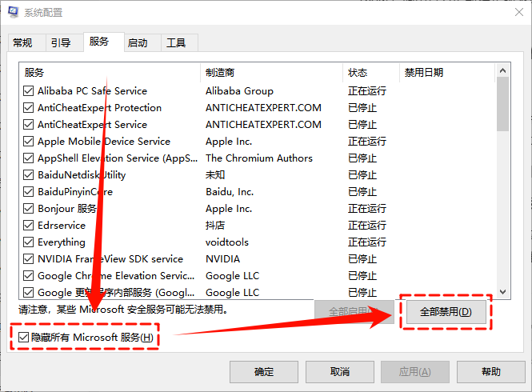
Task: Sort by the 服务 column header
Action: click(x=110, y=72)
